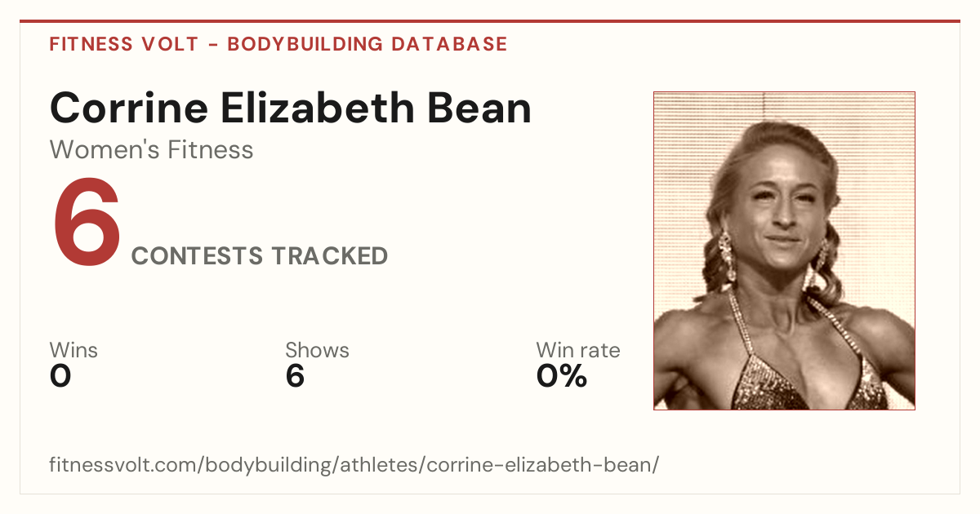Screen dimensions: 980x514
Task: Click the athlete photo thumbnail
Action: (x=784, y=250)
